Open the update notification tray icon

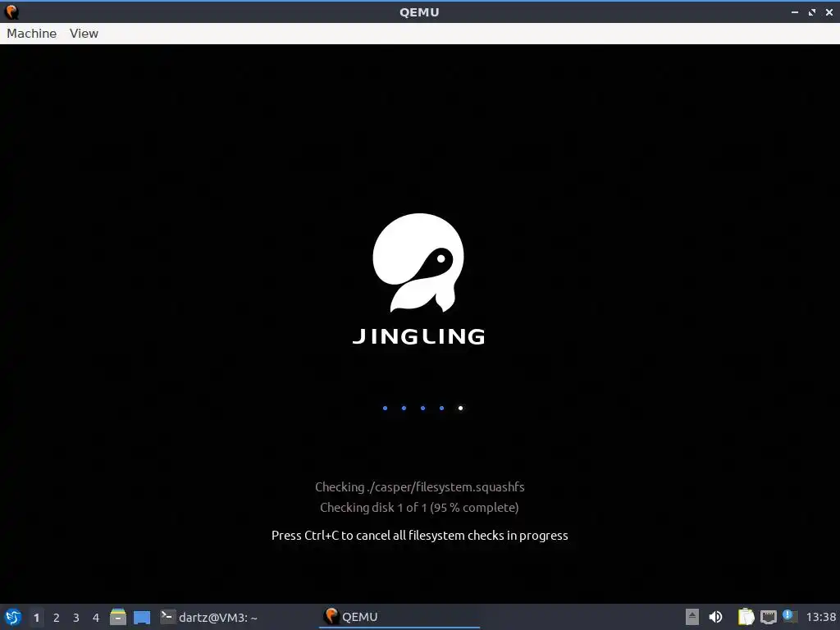click(789, 616)
